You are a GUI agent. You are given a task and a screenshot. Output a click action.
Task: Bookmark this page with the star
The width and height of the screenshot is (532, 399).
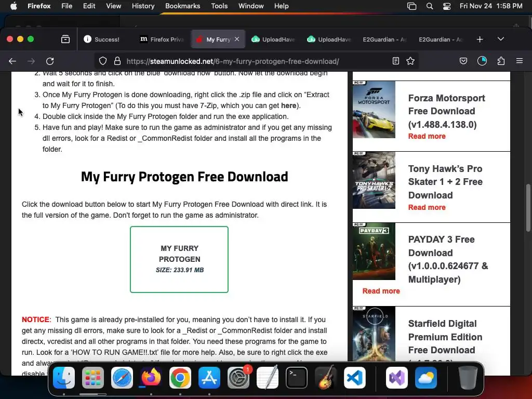coord(410,61)
